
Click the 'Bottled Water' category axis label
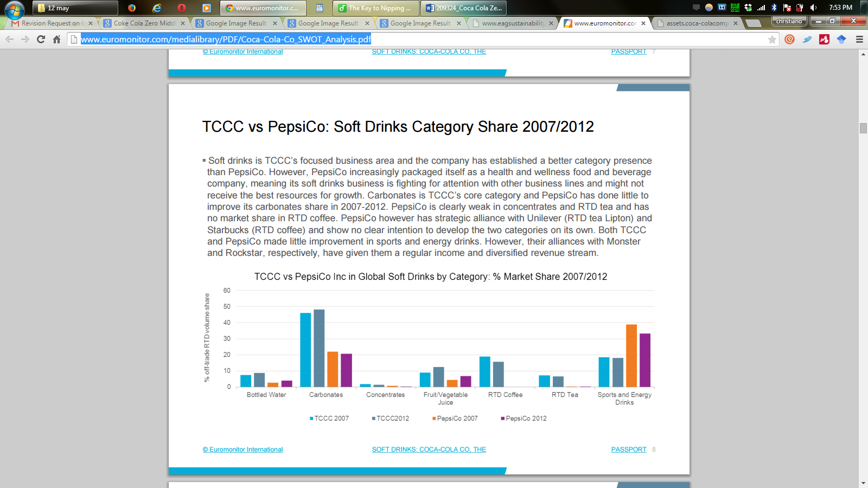266,395
